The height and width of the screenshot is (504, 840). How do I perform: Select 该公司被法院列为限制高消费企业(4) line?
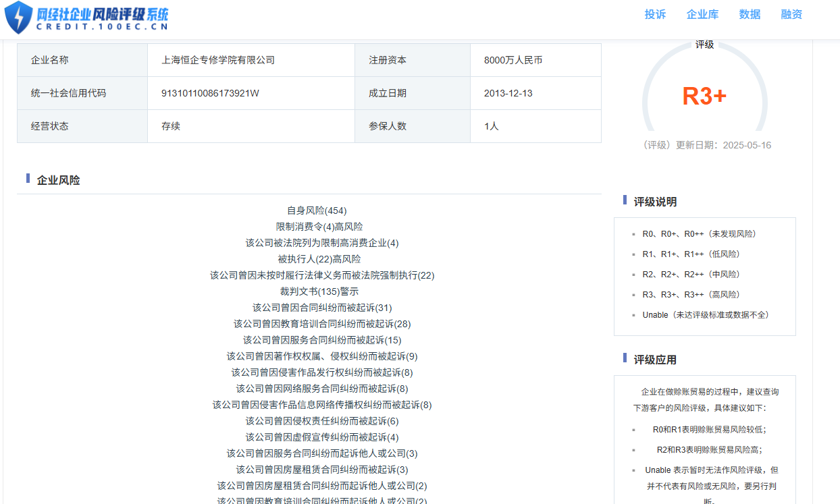coord(322,243)
